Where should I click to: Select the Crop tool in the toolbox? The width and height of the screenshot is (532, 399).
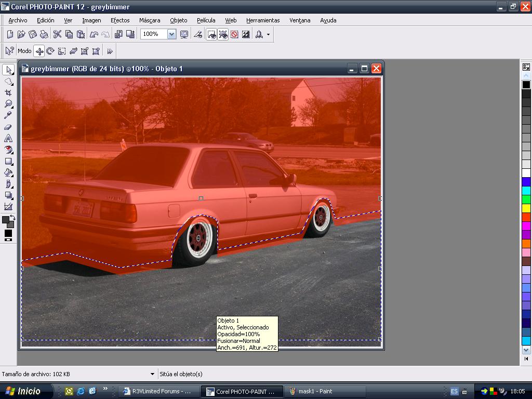8,92
